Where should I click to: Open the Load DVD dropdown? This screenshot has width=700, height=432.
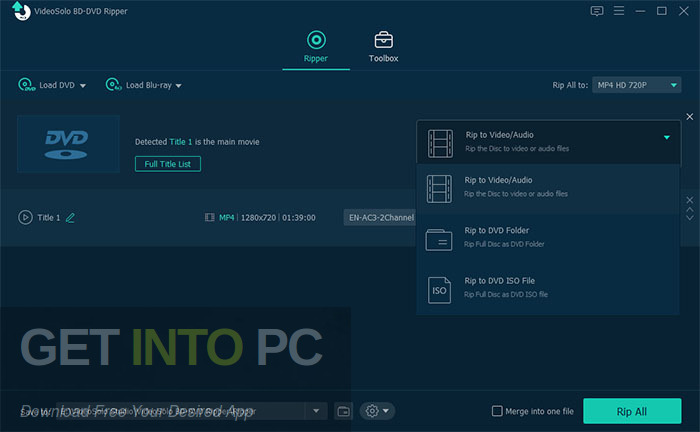pyautogui.click(x=83, y=86)
